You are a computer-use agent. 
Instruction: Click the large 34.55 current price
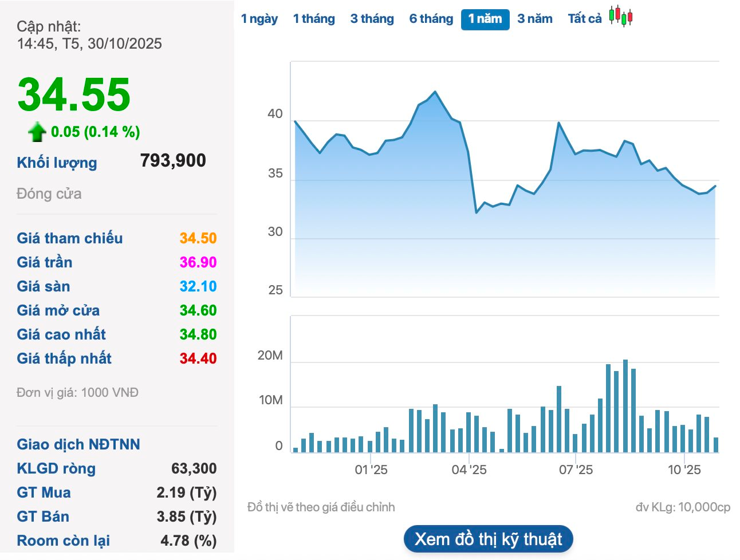tap(74, 94)
